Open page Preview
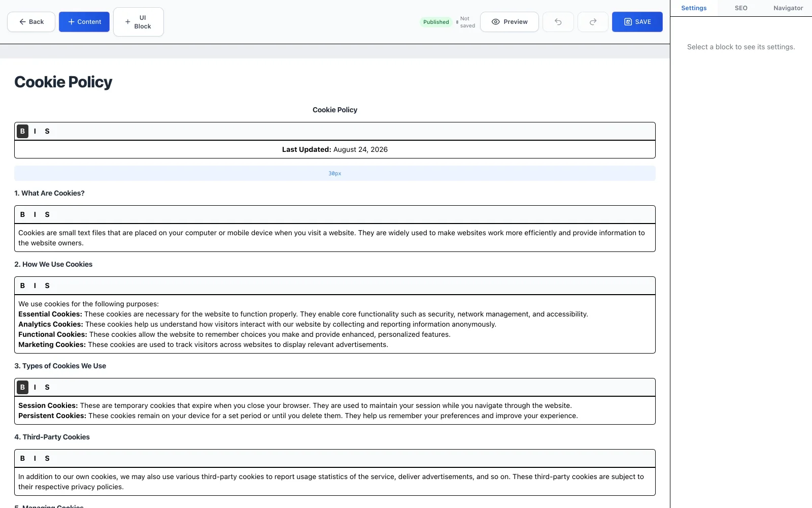Screen dimensions: 812x508 click(x=510, y=22)
